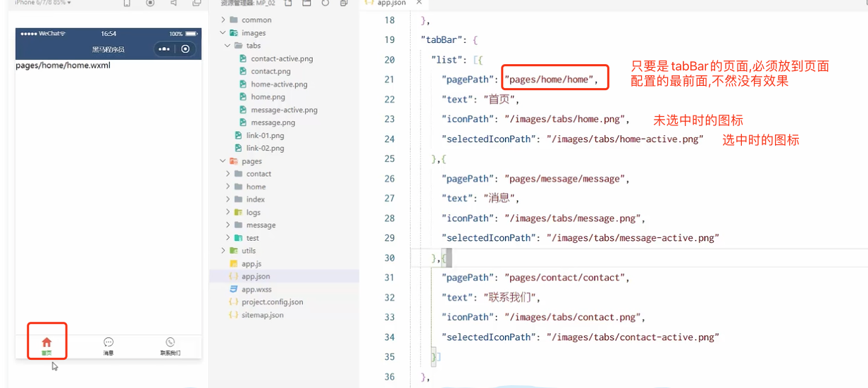The image size is (868, 388).
Task: Click the detach simulator window icon
Action: (x=197, y=3)
